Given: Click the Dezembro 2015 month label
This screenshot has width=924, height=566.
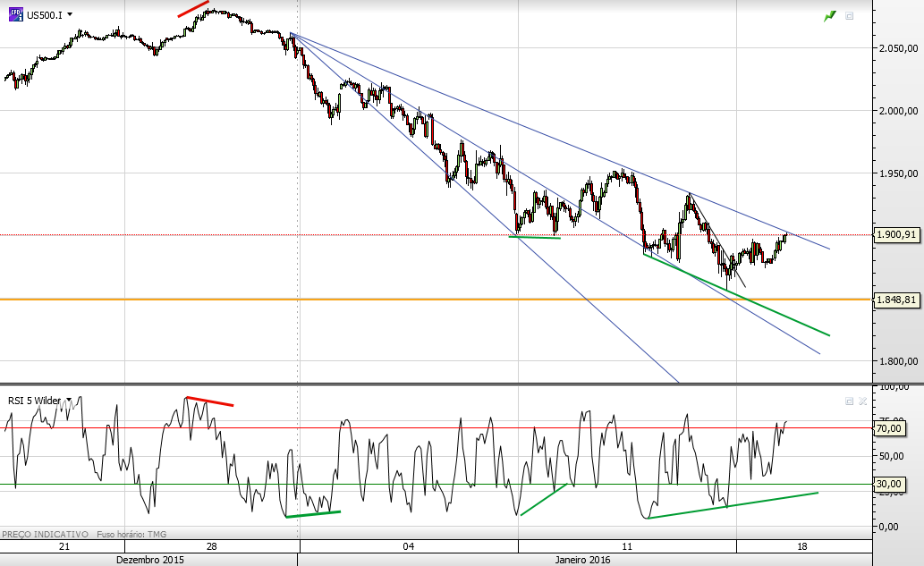Looking at the screenshot, I should coord(149,560).
